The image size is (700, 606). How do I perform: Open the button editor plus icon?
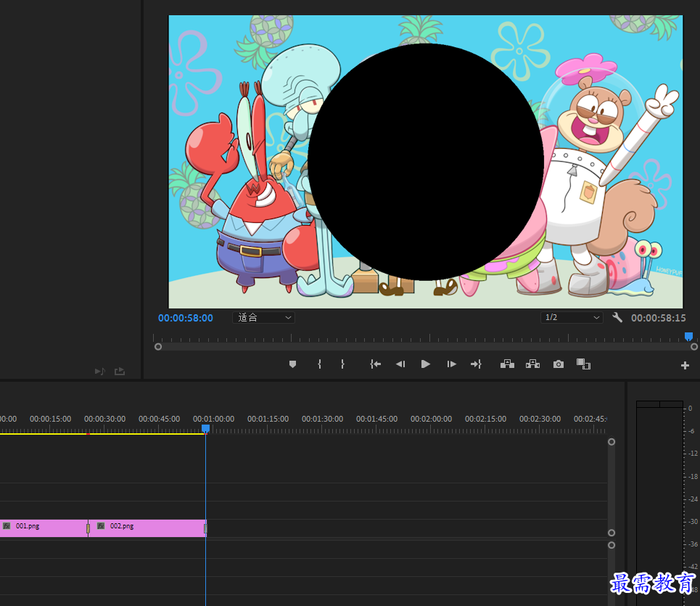685,366
